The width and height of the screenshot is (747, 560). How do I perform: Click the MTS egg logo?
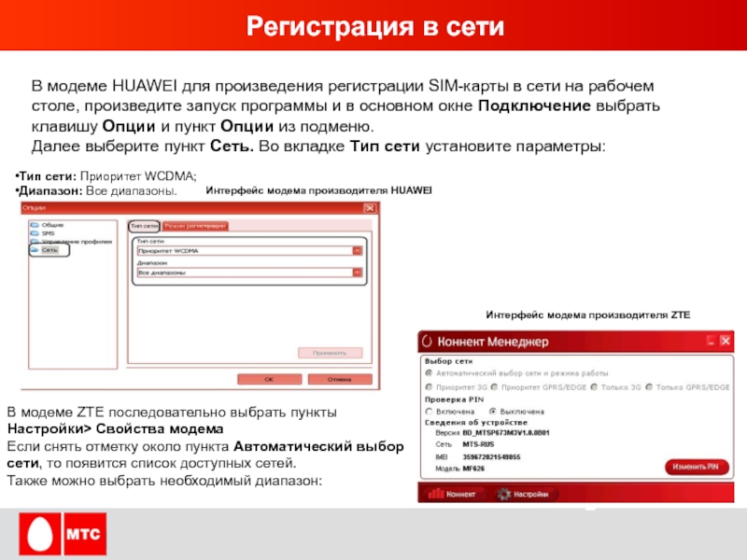click(x=40, y=534)
